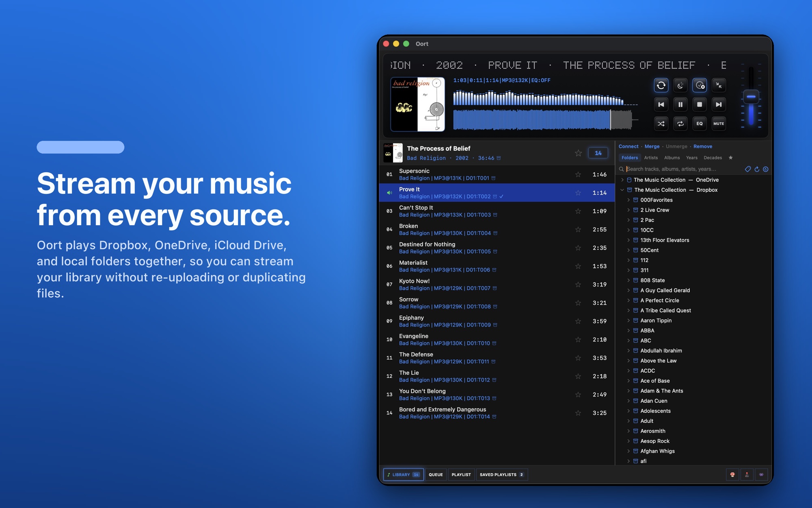Click the speaker icon on Prove It row

389,193
